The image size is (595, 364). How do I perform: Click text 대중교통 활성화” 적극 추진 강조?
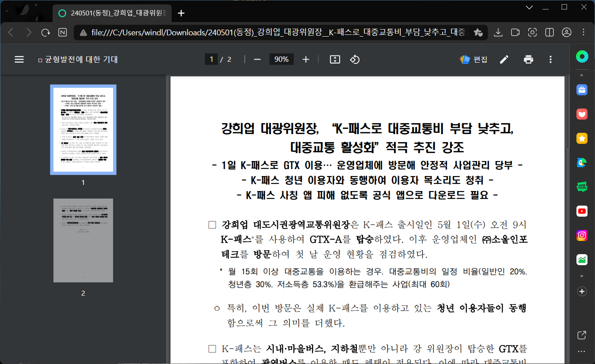pos(377,146)
